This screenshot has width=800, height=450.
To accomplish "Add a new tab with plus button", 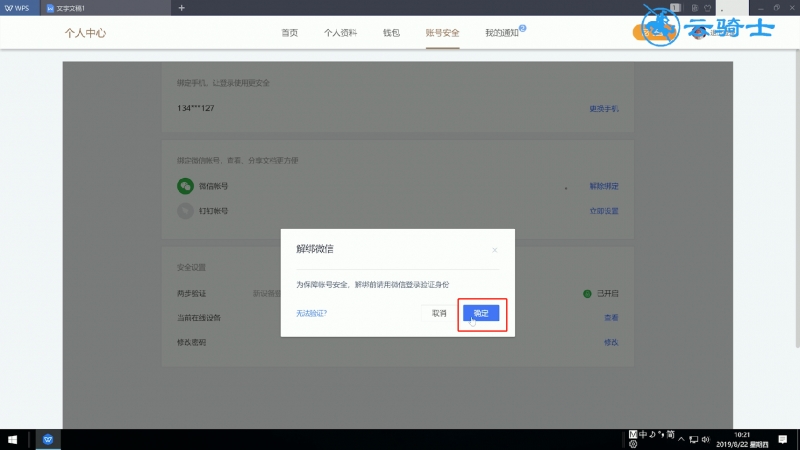I will (x=181, y=8).
